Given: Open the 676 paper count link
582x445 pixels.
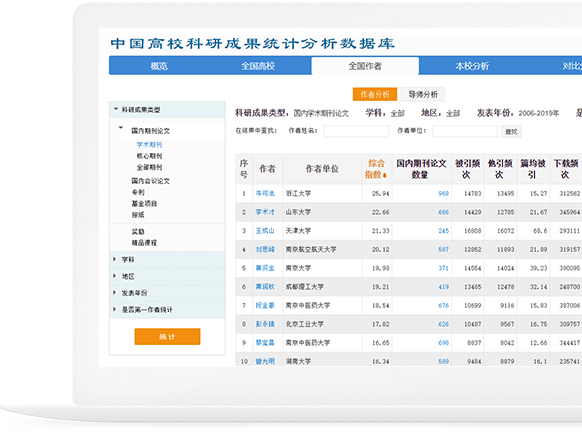Looking at the screenshot, I should (x=444, y=305).
